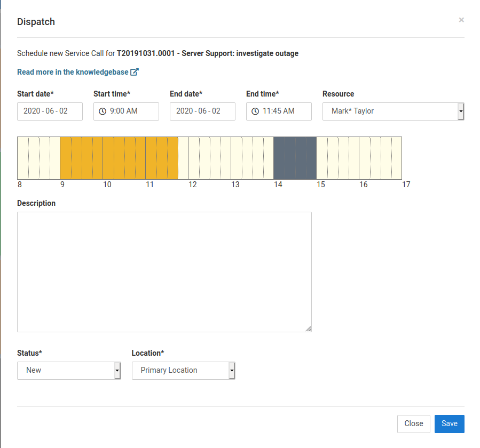Open the external link icon beside knowledgebase

pos(135,72)
